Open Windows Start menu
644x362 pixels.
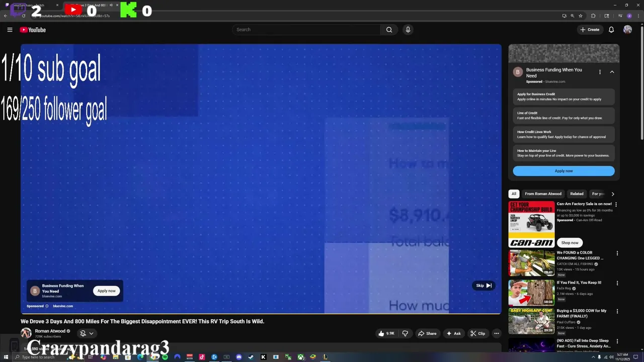click(6, 357)
